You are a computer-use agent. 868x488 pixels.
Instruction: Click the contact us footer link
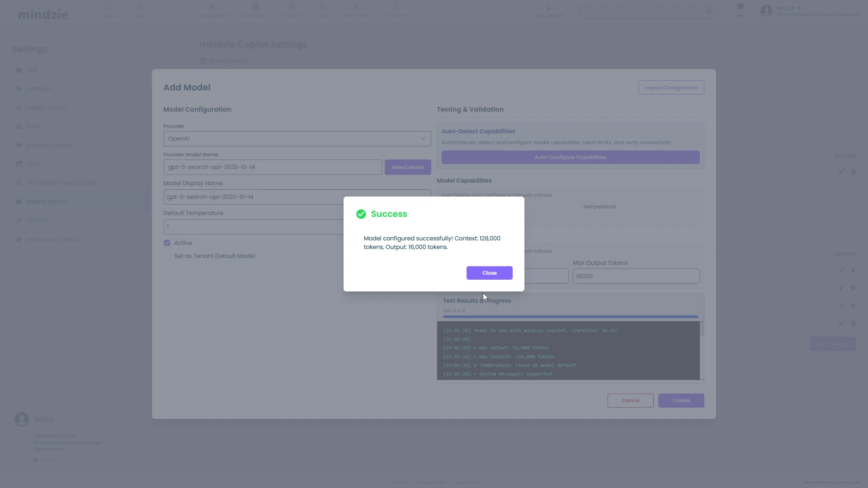pos(467,482)
